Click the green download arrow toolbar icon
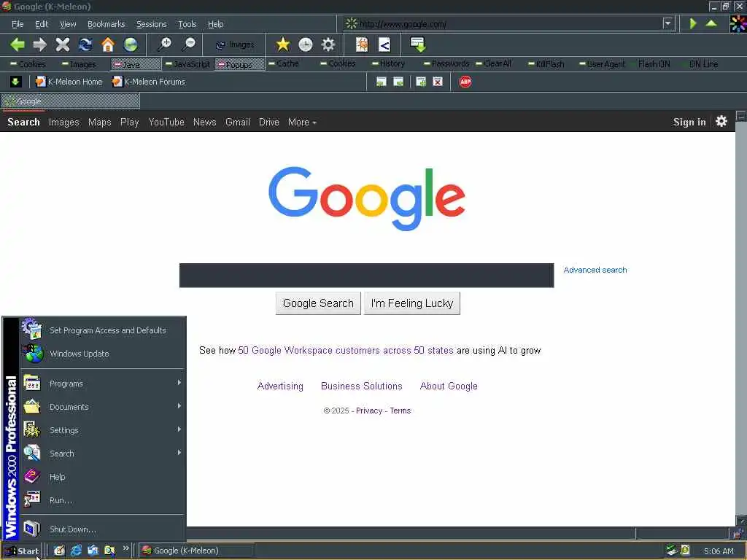Image resolution: width=747 pixels, height=560 pixels. pyautogui.click(x=418, y=44)
